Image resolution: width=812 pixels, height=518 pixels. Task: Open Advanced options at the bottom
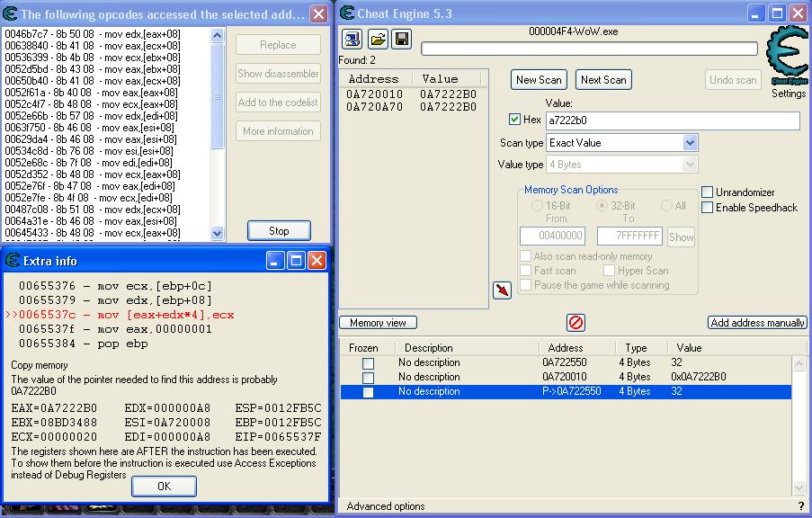386,506
